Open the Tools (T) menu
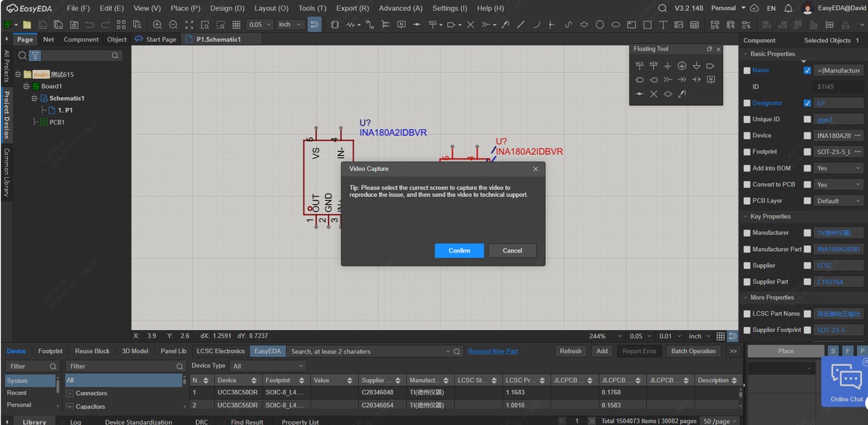 click(x=312, y=8)
